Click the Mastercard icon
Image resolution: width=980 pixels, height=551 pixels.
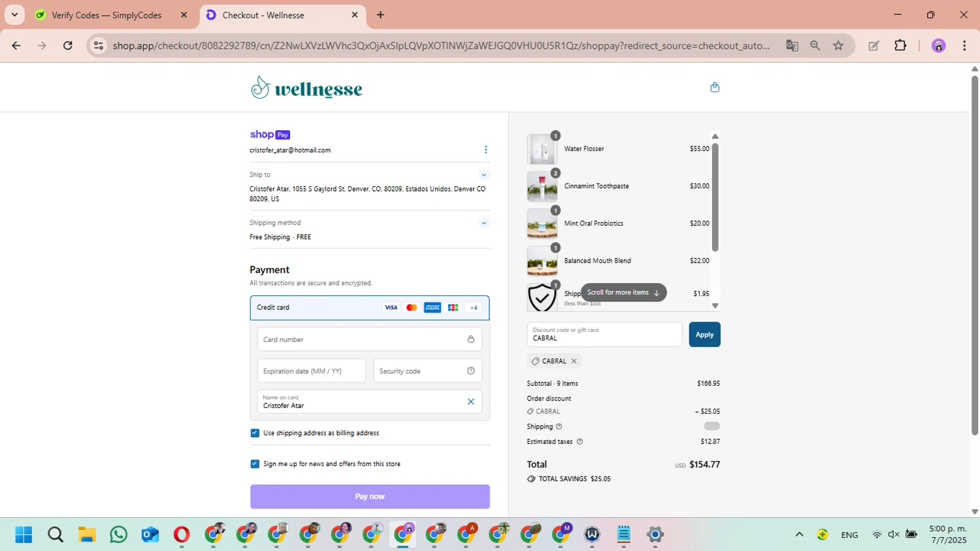click(x=412, y=308)
